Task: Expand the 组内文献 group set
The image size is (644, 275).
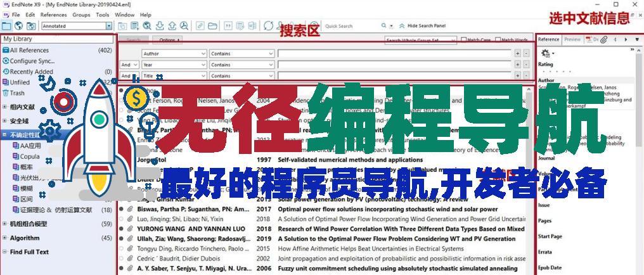Action: coord(4,107)
